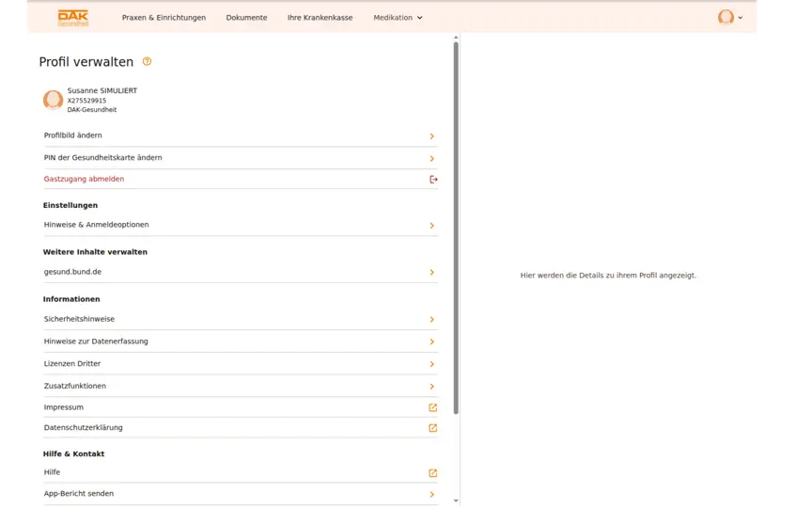Open the external link icon for Impressum
This screenshot has width=812, height=508.
(433, 407)
